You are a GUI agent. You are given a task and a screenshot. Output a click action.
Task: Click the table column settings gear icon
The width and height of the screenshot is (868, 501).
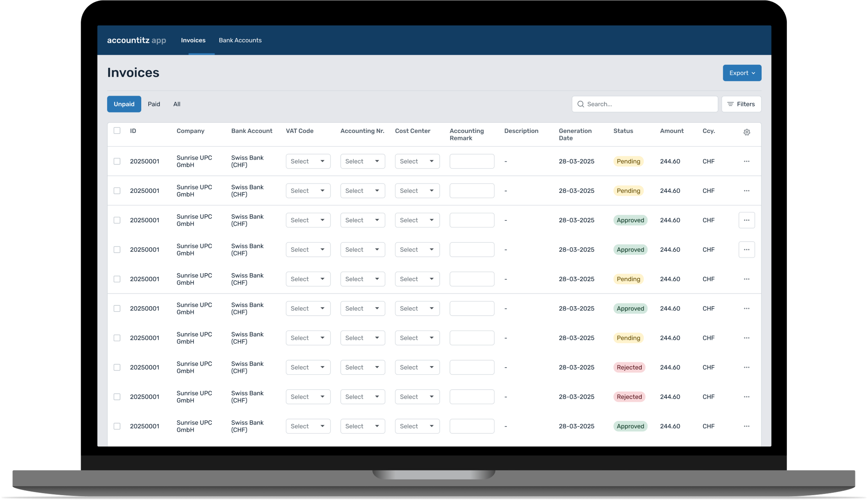(x=746, y=133)
